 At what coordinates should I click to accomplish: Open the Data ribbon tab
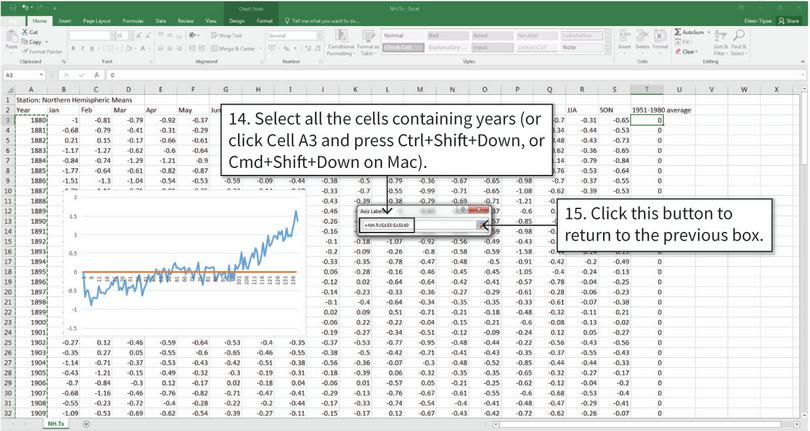point(161,21)
